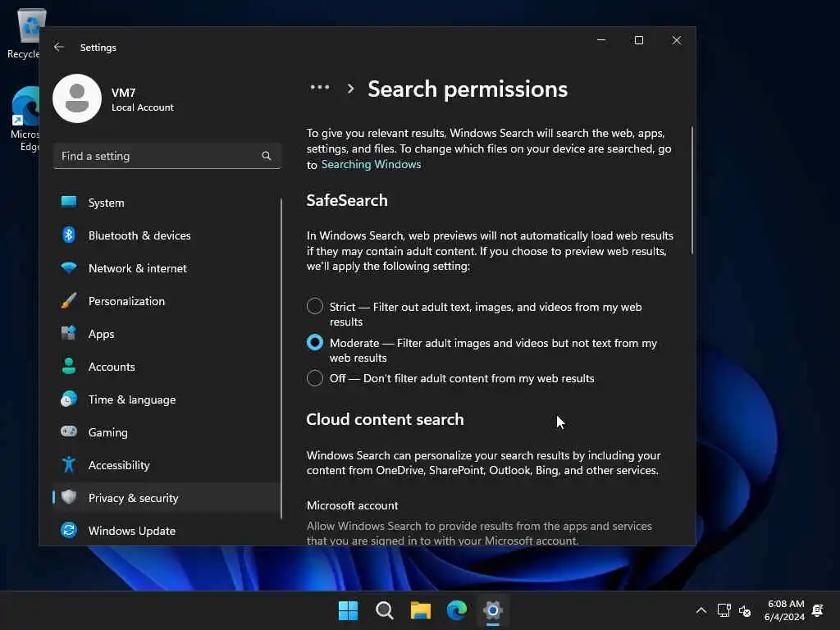Viewport: 840px width, 630px height.
Task: Click the content pane scrollbar
Action: click(x=692, y=190)
